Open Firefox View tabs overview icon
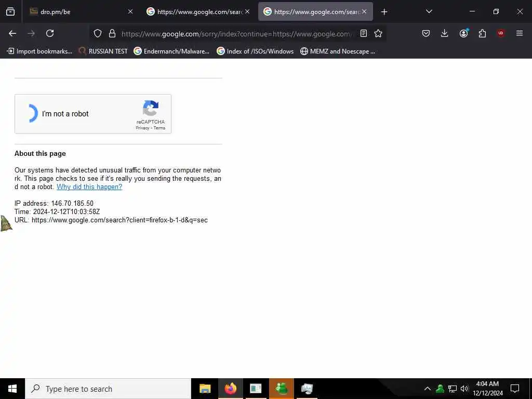This screenshot has height=399, width=532. coord(10,12)
